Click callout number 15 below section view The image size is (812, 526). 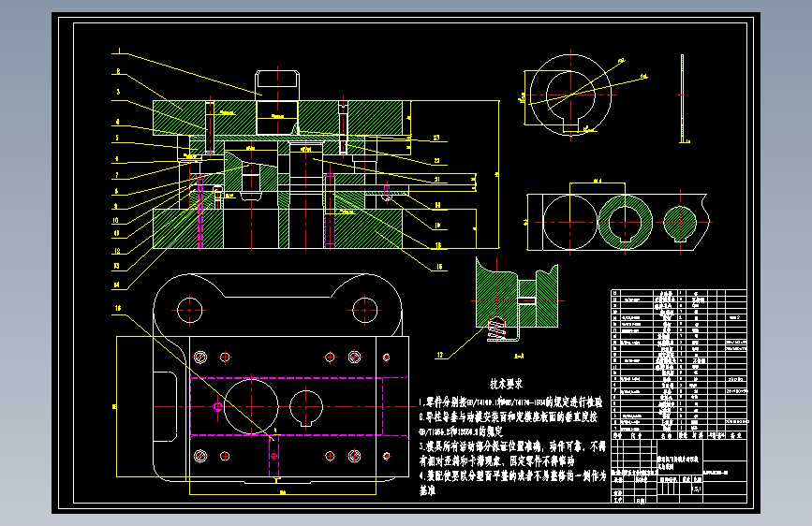tap(439, 267)
